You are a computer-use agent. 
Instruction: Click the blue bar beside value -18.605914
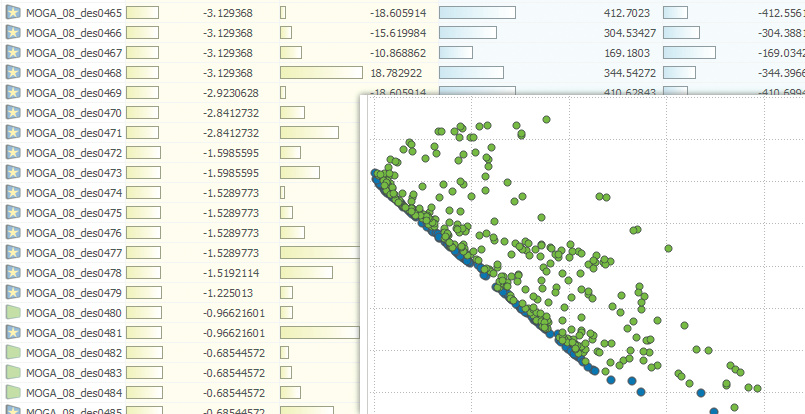pos(477,12)
